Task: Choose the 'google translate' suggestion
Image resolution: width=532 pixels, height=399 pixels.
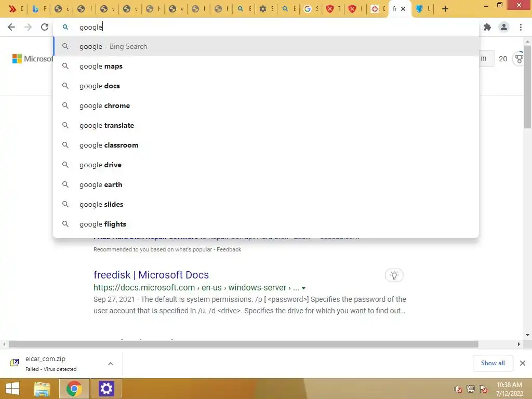Action: point(267,125)
